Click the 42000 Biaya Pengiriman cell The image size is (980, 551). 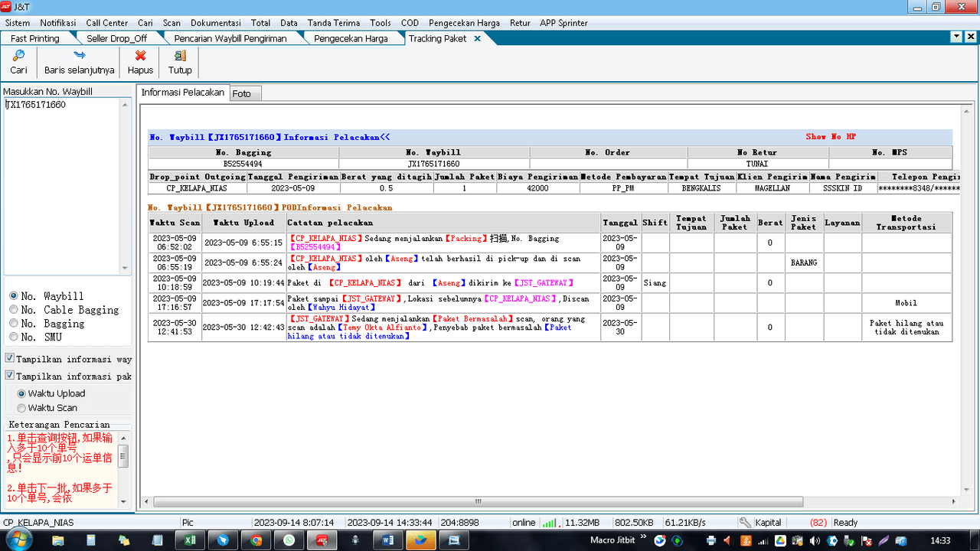[x=538, y=188]
